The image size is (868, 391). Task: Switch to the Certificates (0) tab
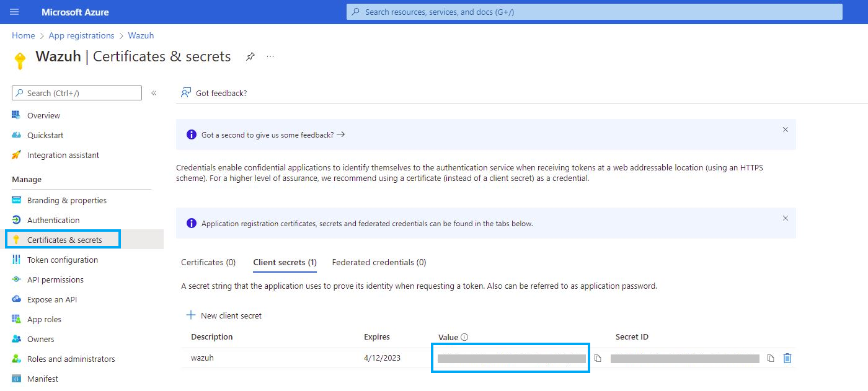point(208,262)
